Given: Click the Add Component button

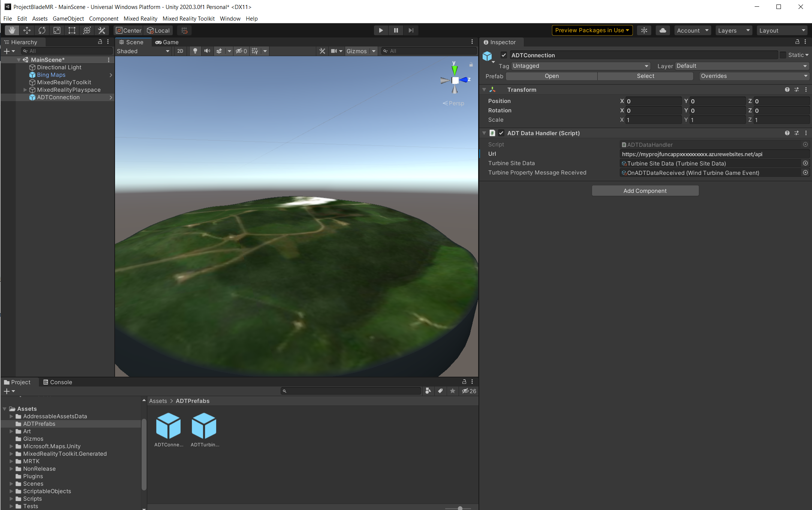Looking at the screenshot, I should 645,191.
